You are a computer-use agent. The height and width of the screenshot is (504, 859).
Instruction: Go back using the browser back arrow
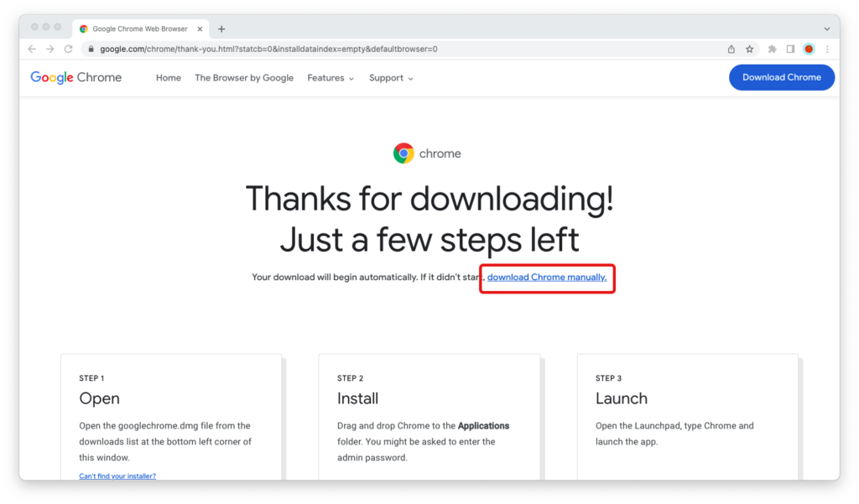(32, 49)
